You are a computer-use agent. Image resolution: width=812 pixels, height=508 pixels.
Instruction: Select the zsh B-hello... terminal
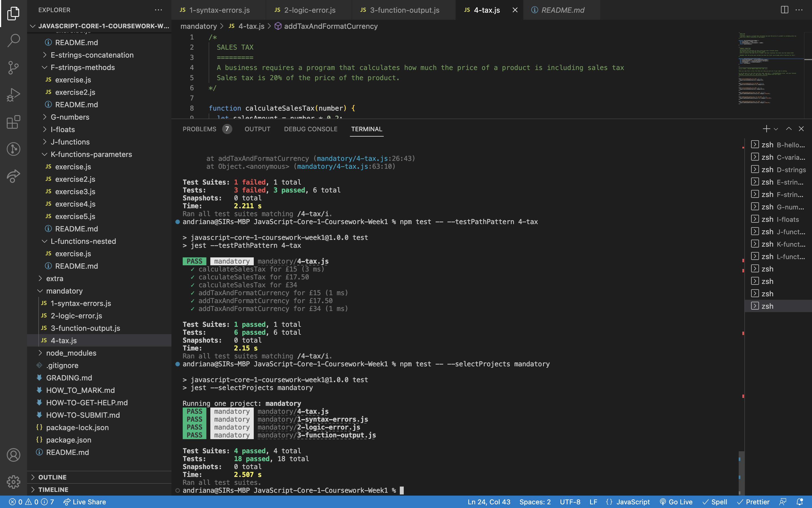(x=778, y=145)
